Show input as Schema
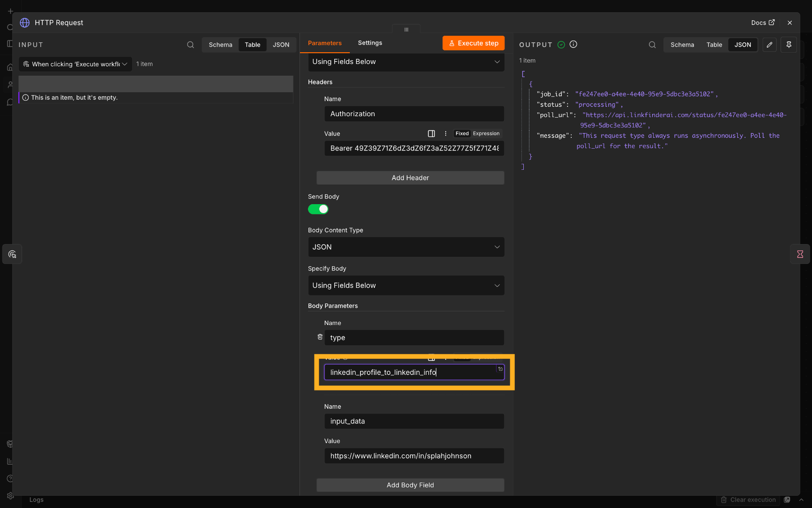Screen dimensions: 812x508 click(221, 45)
